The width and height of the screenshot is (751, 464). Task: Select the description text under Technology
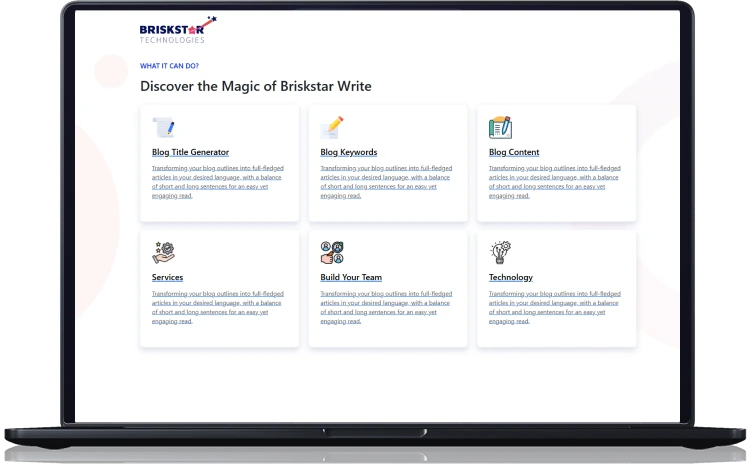click(554, 307)
